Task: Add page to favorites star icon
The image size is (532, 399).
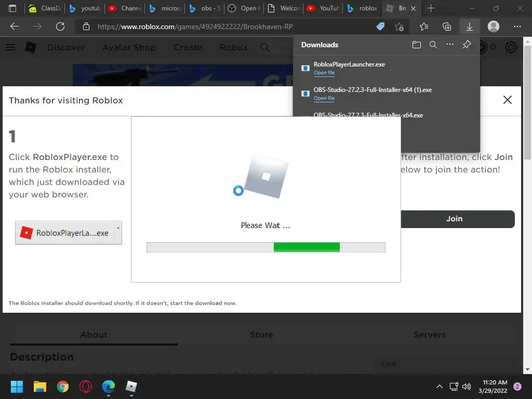Action: pyautogui.click(x=400, y=26)
